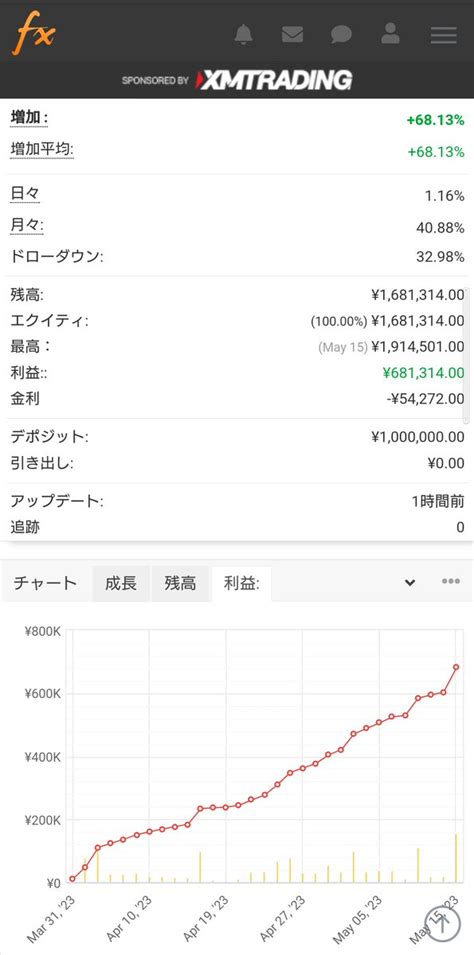Screen dimensions: 474x955
Task: Select the チャート tab
Action: [x=46, y=583]
